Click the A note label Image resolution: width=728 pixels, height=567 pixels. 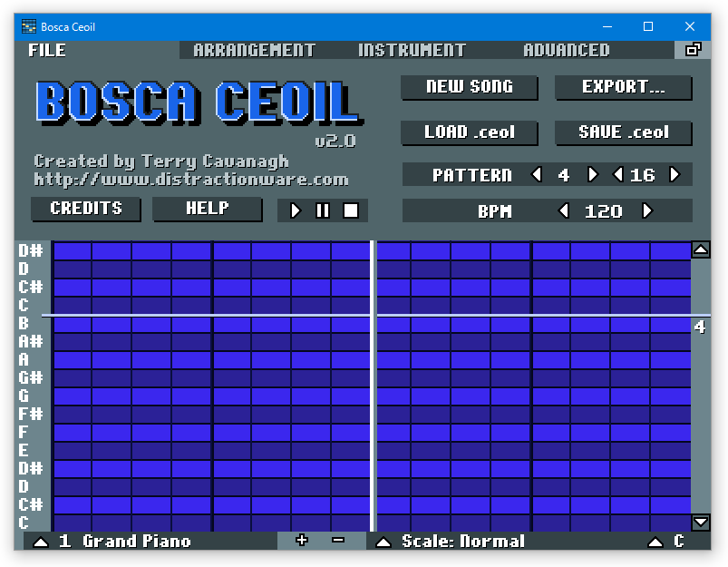click(x=24, y=359)
